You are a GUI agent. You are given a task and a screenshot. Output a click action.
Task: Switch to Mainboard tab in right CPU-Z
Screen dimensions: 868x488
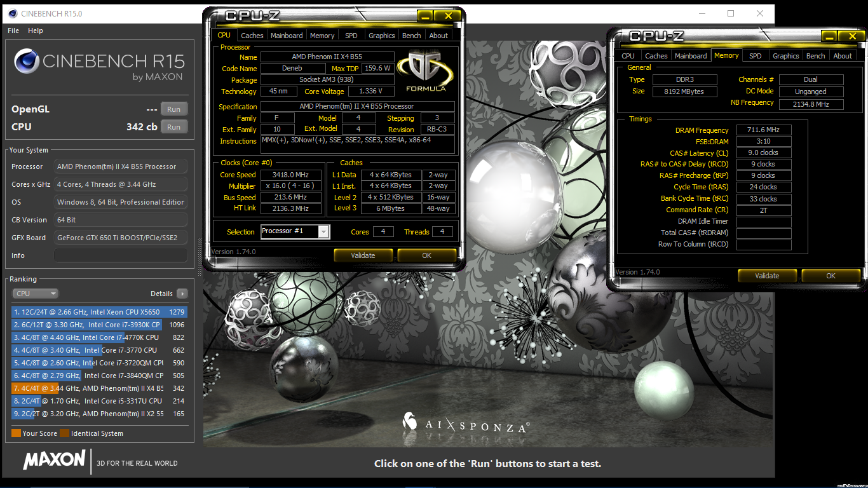(691, 56)
